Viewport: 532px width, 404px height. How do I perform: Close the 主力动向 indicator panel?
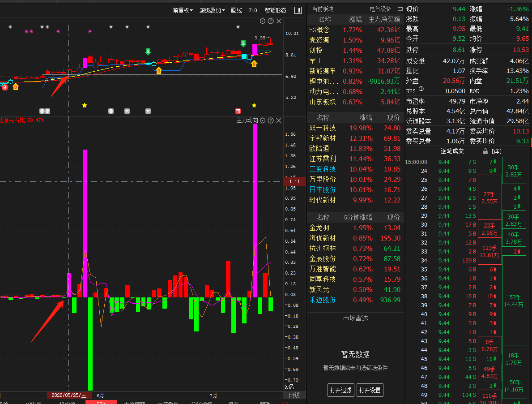[279, 120]
